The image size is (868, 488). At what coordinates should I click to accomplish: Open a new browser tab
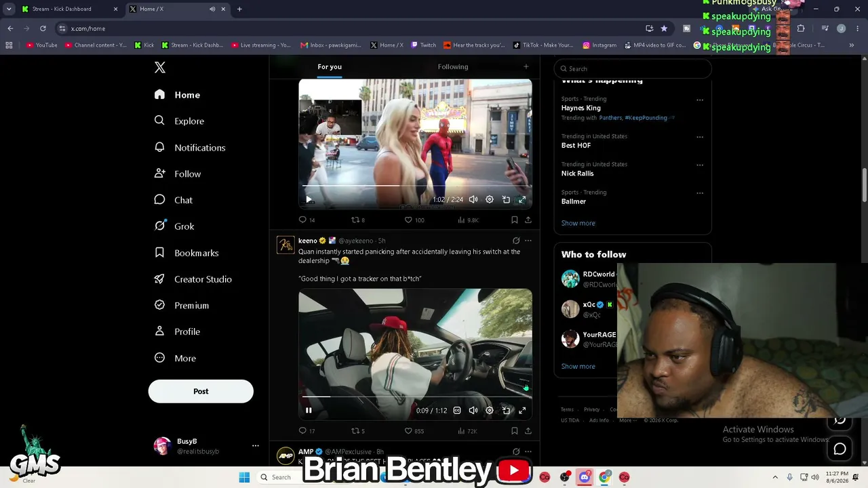point(239,9)
